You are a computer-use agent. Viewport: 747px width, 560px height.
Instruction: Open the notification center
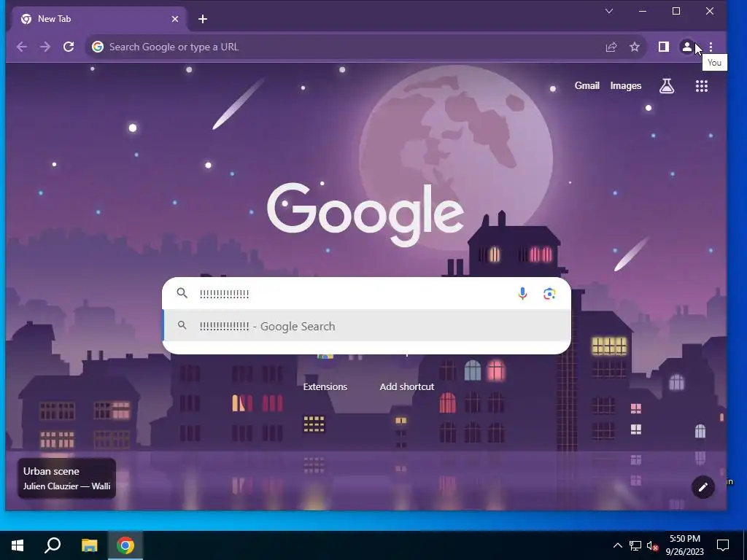coord(723,545)
